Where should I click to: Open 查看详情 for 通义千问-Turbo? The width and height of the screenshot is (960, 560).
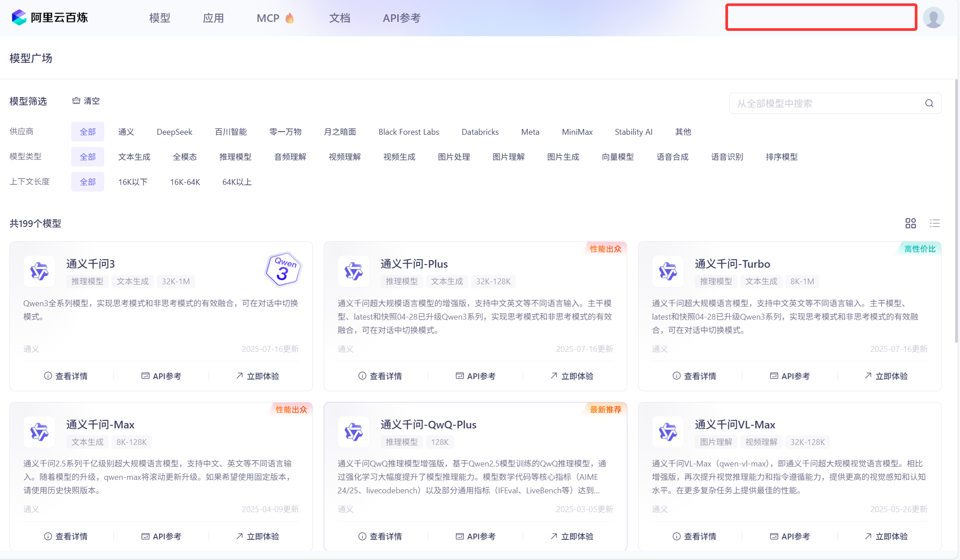click(694, 376)
